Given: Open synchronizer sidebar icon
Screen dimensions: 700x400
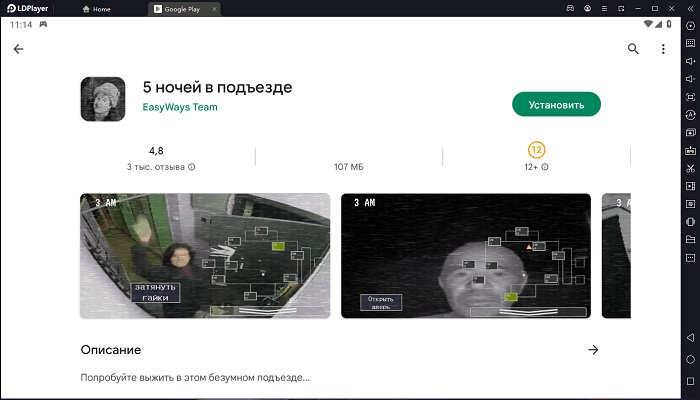Looking at the screenshot, I should tap(690, 204).
